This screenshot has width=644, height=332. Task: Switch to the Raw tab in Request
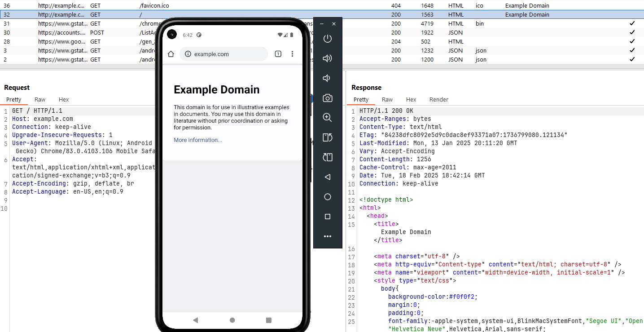pyautogui.click(x=40, y=100)
